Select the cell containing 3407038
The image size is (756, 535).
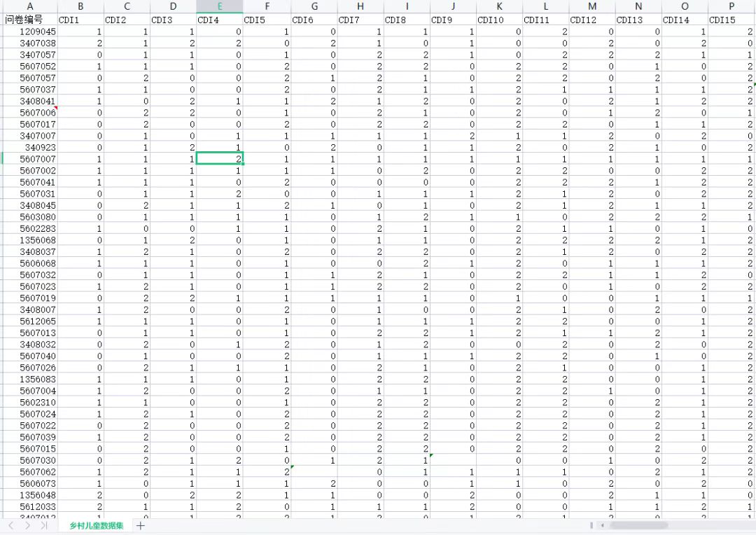pos(30,43)
